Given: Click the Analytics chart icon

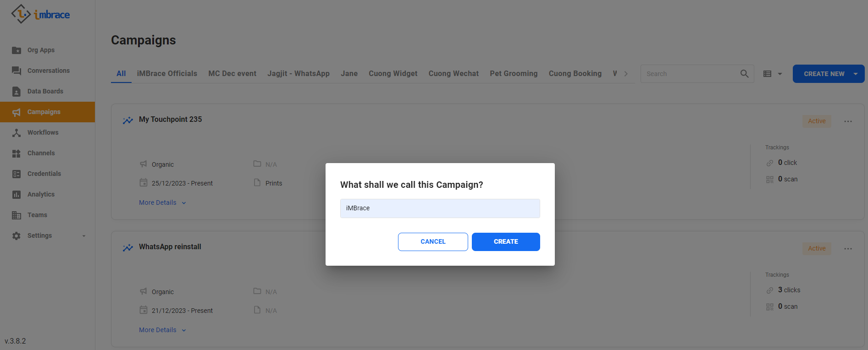Looking at the screenshot, I should (x=17, y=195).
